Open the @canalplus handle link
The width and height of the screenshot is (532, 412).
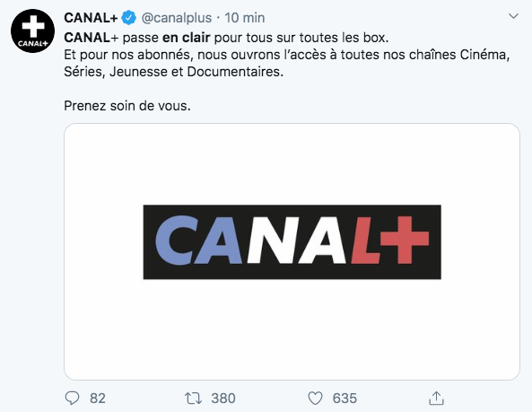(177, 18)
